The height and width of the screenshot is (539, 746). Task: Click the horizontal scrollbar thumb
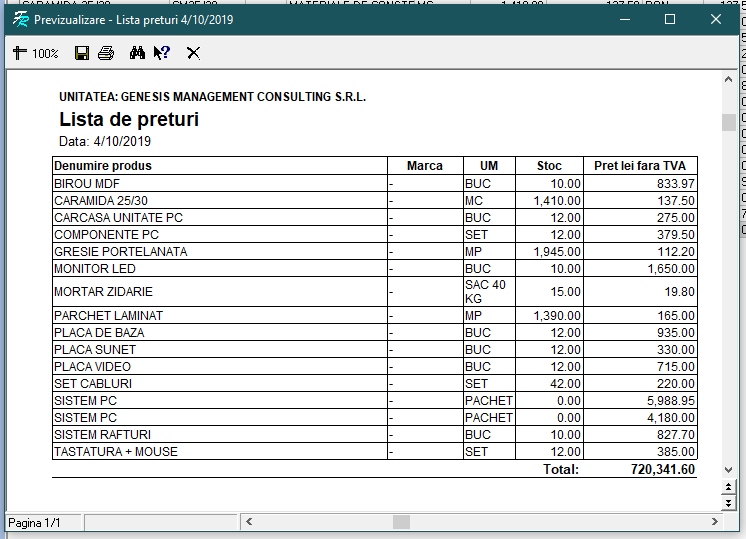click(x=401, y=522)
